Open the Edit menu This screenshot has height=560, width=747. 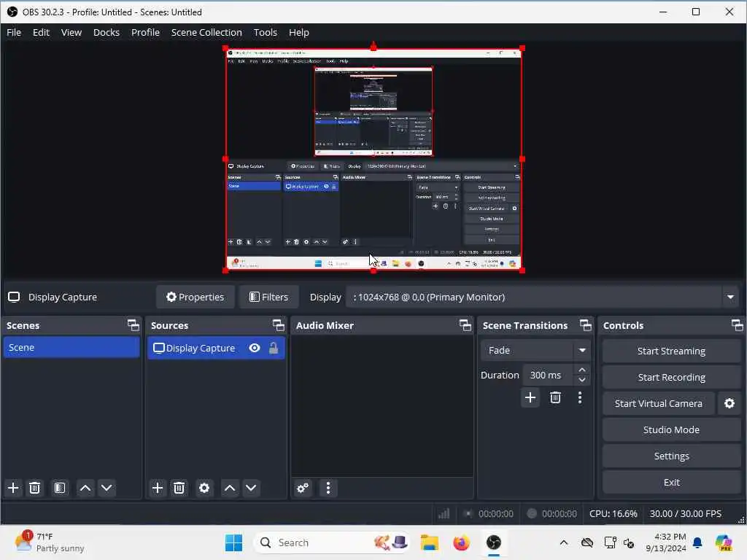click(41, 32)
